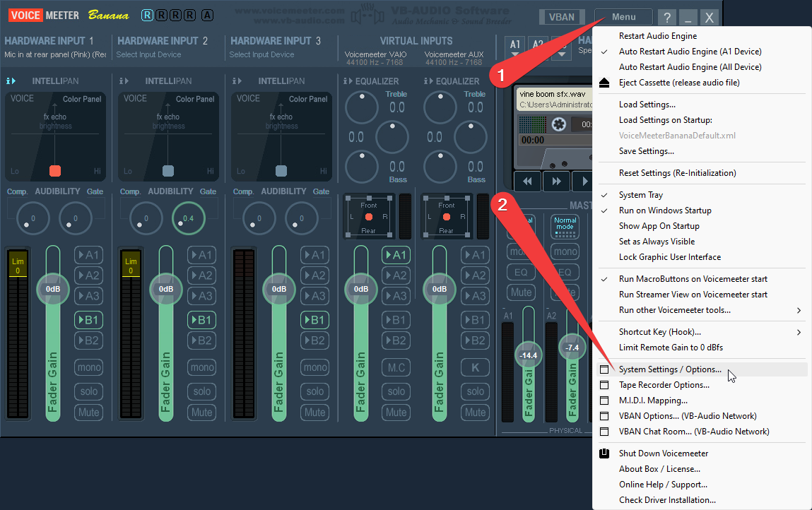Open the Menu button
Screen dimensions: 812x510
click(x=623, y=17)
